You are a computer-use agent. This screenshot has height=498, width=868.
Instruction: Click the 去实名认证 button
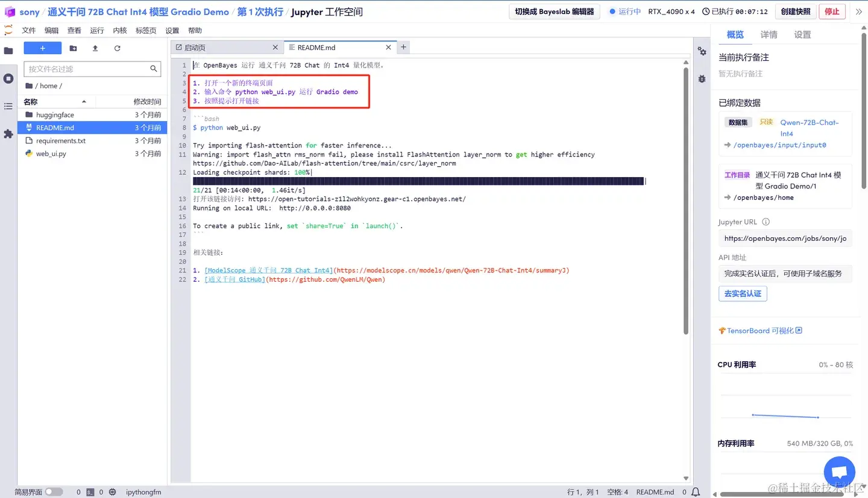743,294
